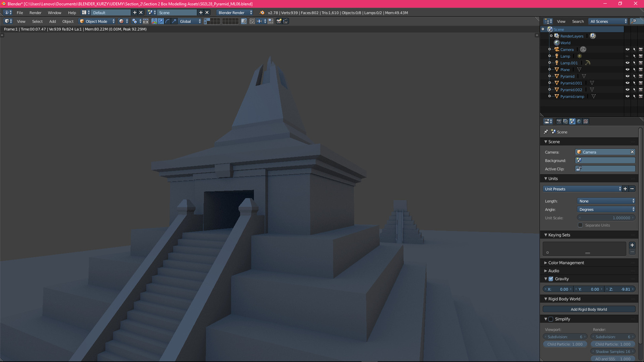Viewport: 644px width, 362px height.
Task: Toggle restrict render for Pyramid.ramp
Action: tap(641, 97)
